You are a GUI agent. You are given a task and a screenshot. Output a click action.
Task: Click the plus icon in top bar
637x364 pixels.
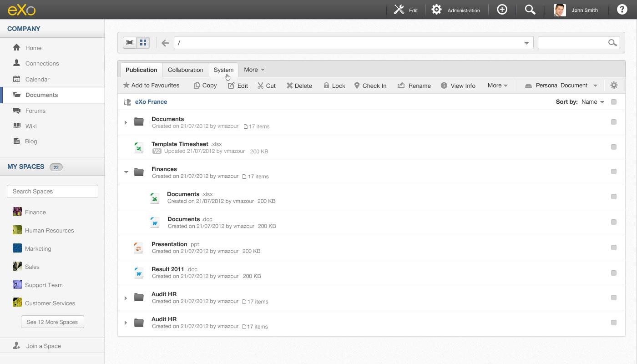point(502,10)
